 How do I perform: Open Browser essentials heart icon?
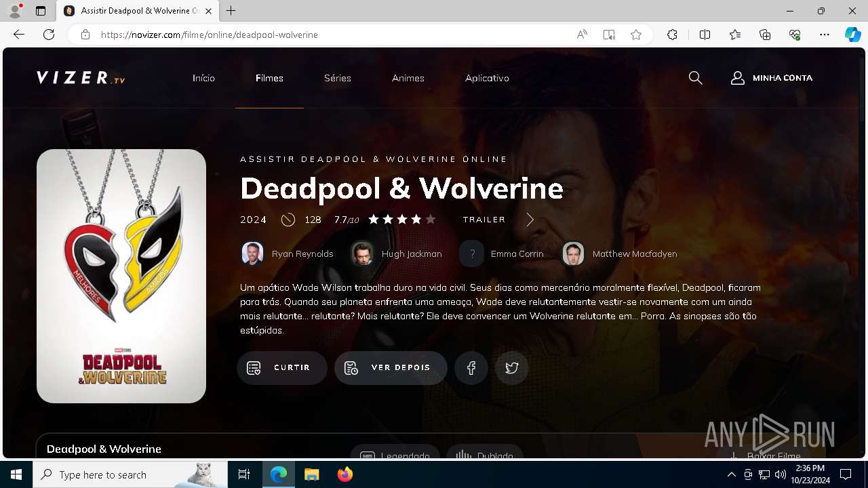(795, 35)
